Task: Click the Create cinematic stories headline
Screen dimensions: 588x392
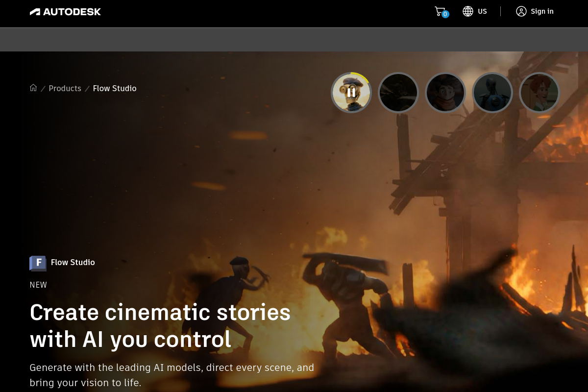Action: (x=160, y=325)
